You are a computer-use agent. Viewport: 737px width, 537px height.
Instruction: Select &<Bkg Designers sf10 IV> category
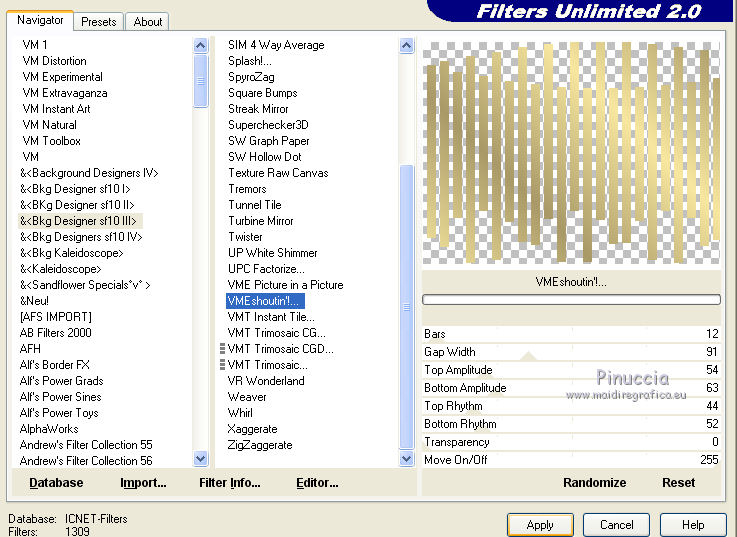pos(81,237)
